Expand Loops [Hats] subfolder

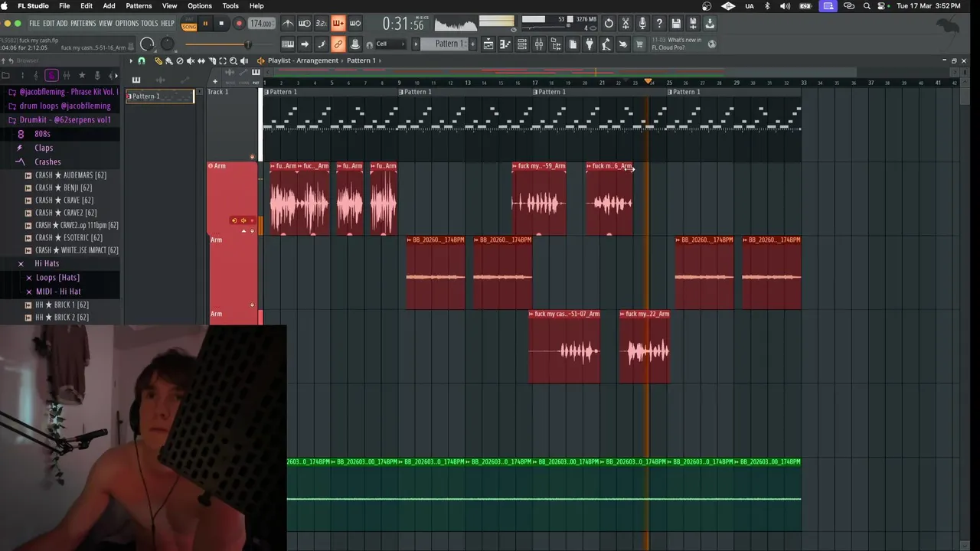pos(57,278)
